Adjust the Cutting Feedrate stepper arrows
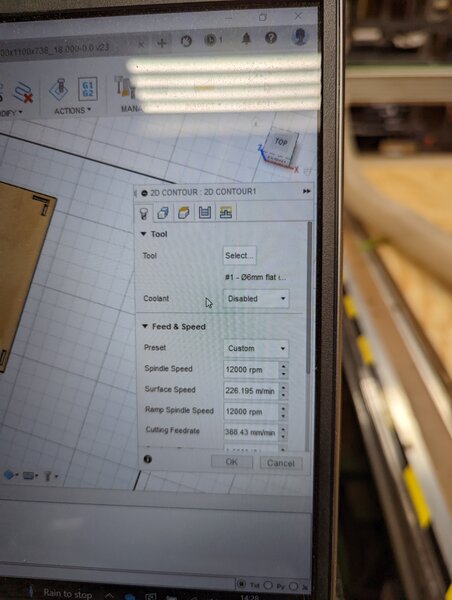 [284, 432]
